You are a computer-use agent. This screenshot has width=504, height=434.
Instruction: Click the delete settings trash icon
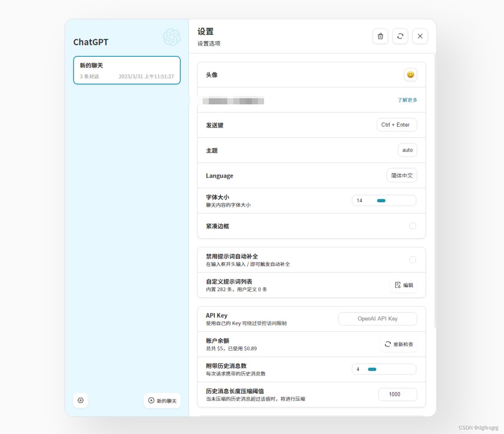point(380,36)
